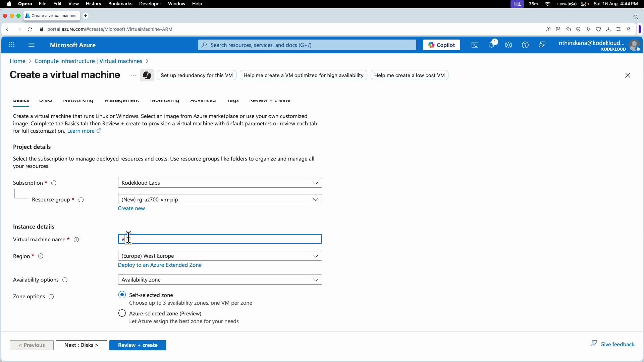Select the Self-selected zone radio button
Image resolution: width=644 pixels, height=362 pixels.
click(x=122, y=295)
